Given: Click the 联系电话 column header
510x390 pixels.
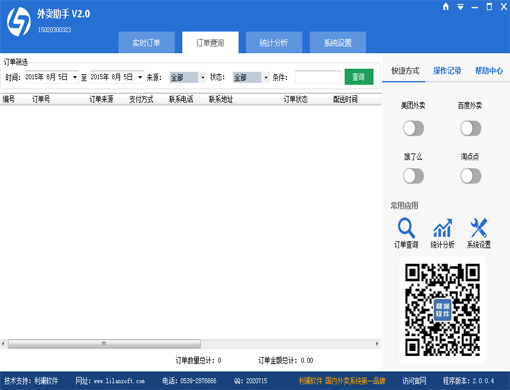Looking at the screenshot, I should coord(181,99).
